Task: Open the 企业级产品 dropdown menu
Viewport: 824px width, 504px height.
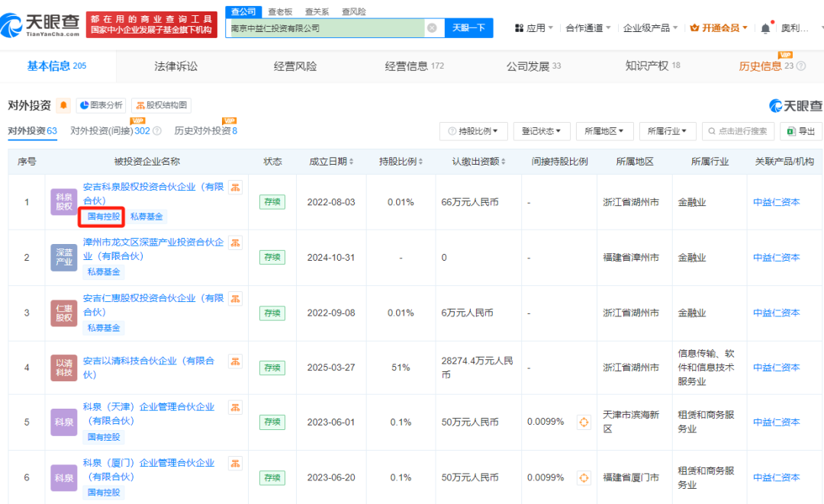Action: pos(651,28)
